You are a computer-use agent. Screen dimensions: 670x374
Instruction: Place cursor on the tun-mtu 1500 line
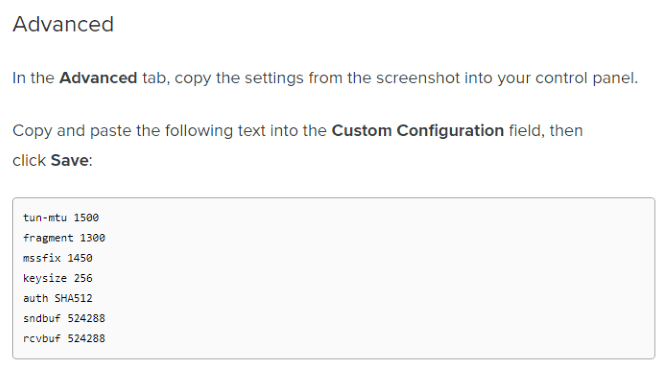pyautogui.click(x=61, y=218)
